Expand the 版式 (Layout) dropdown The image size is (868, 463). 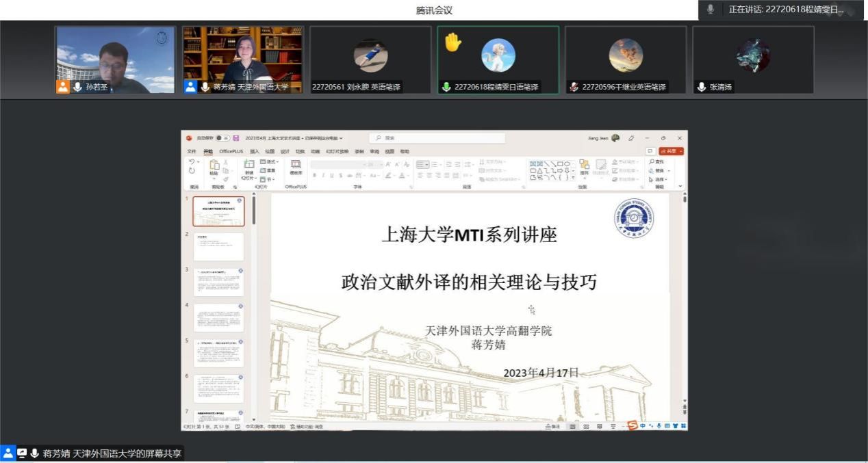coord(270,162)
